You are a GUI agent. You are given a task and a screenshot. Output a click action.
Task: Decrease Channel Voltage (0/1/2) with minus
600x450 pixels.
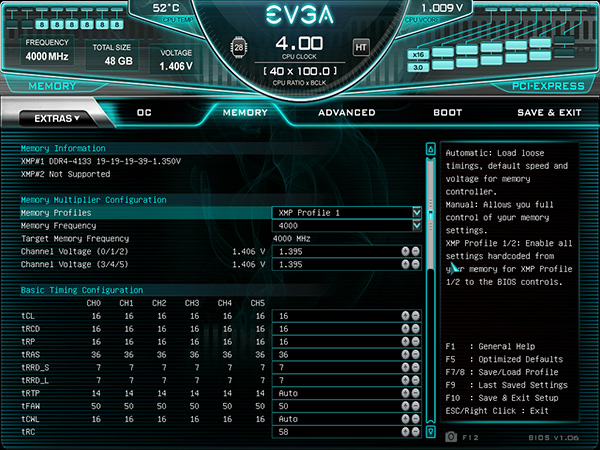pos(416,251)
